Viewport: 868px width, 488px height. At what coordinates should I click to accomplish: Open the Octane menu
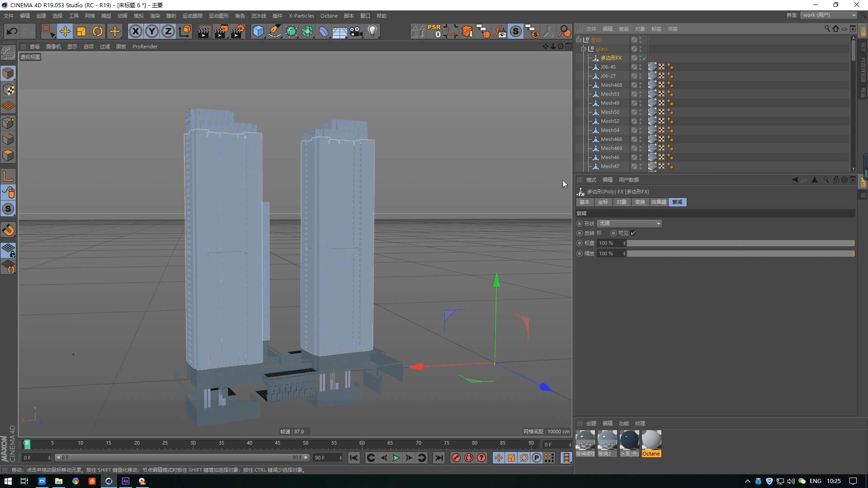[x=329, y=16]
